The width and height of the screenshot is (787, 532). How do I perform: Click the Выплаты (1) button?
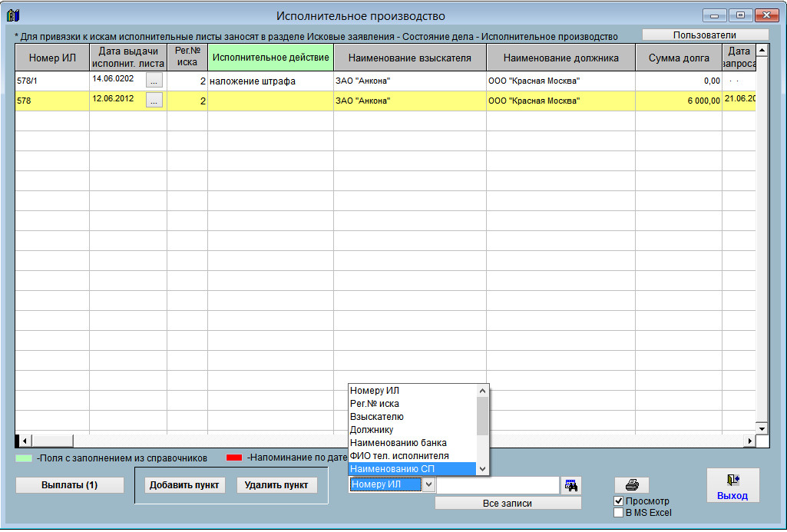(69, 485)
